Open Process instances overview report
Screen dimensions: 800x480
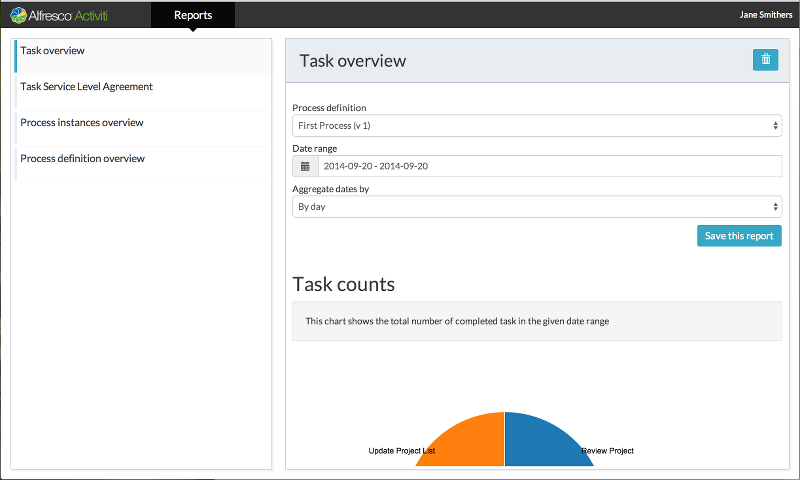coord(143,128)
